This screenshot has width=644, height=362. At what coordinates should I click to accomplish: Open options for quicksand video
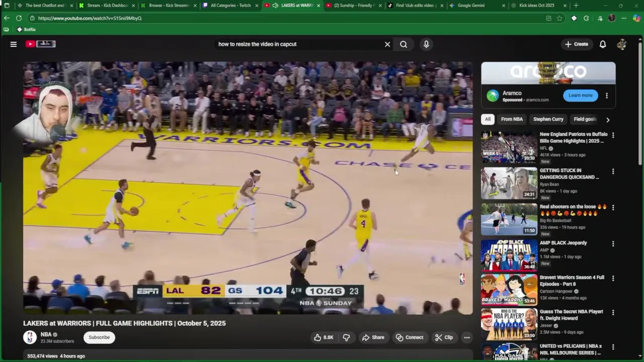[613, 171]
